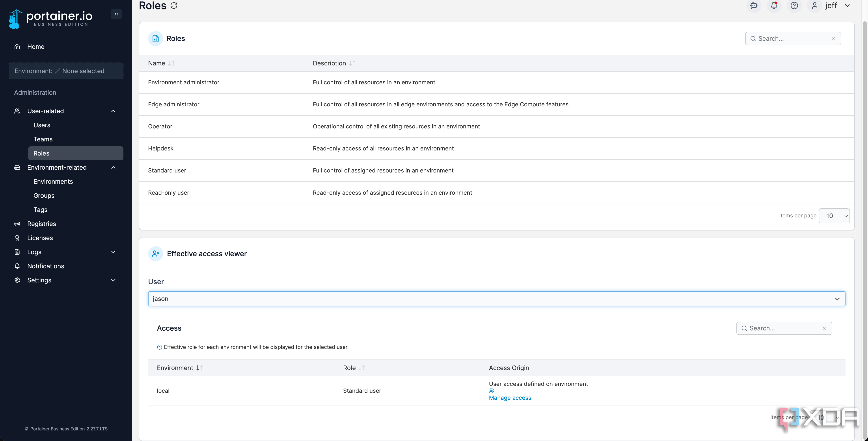Expand the Settings section chevron
The width and height of the screenshot is (868, 441).
click(x=113, y=280)
